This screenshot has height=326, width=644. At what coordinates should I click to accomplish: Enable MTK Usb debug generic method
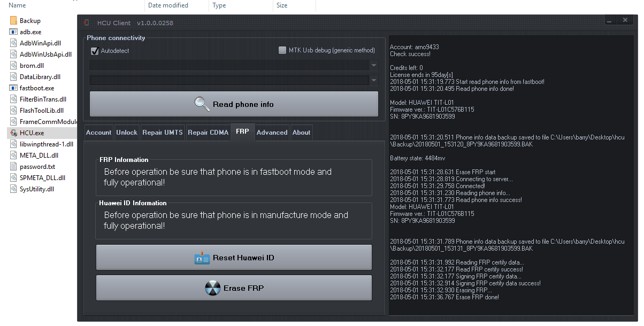point(282,50)
